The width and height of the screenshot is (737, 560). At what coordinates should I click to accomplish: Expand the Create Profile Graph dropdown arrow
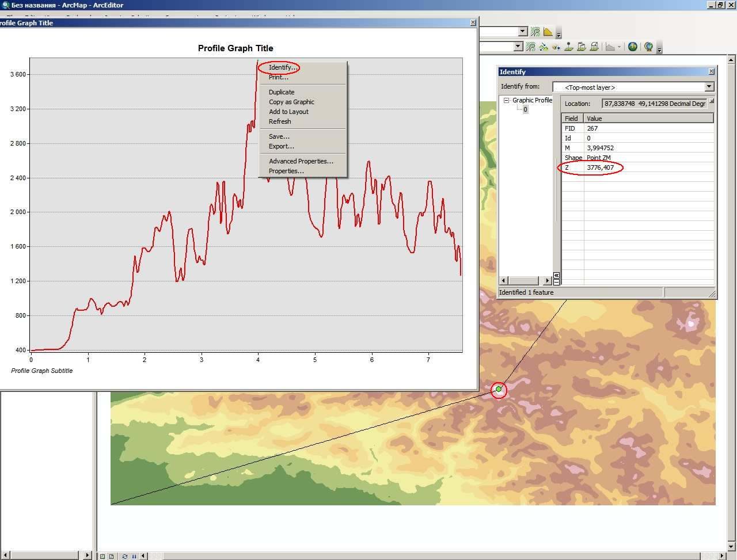[620, 47]
